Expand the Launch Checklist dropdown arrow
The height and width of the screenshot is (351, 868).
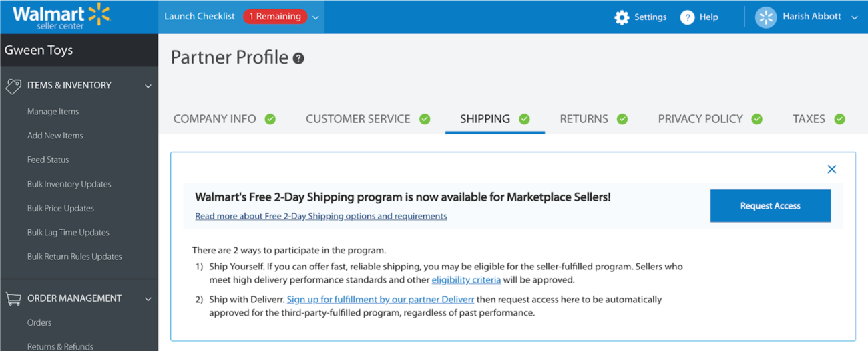tap(316, 17)
